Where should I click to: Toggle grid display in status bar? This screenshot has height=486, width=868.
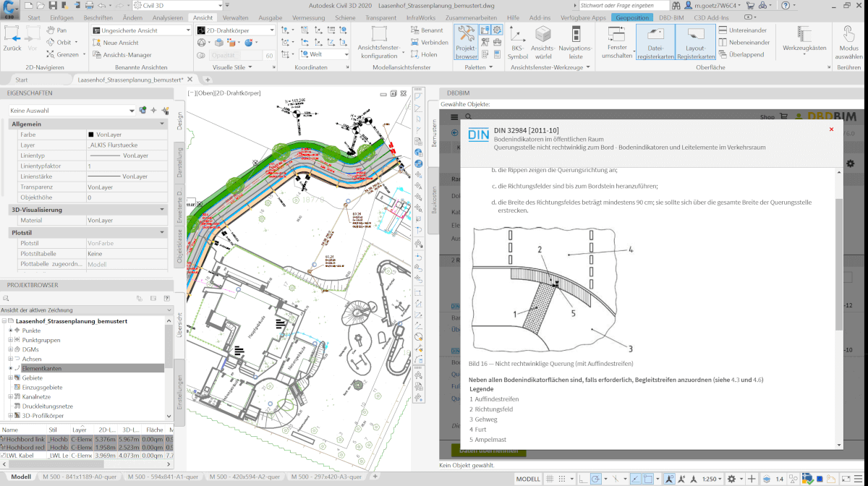pyautogui.click(x=550, y=479)
